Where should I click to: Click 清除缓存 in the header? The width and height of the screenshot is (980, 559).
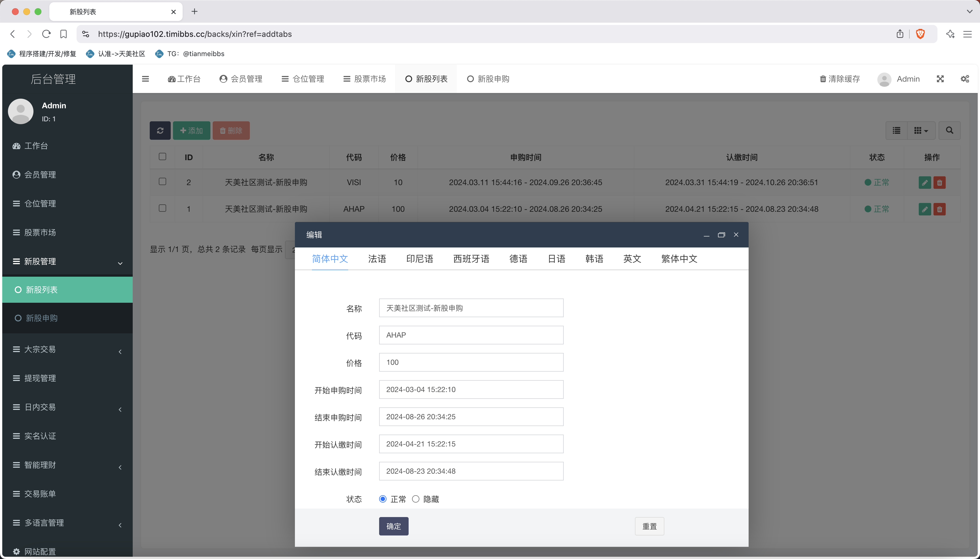point(840,79)
